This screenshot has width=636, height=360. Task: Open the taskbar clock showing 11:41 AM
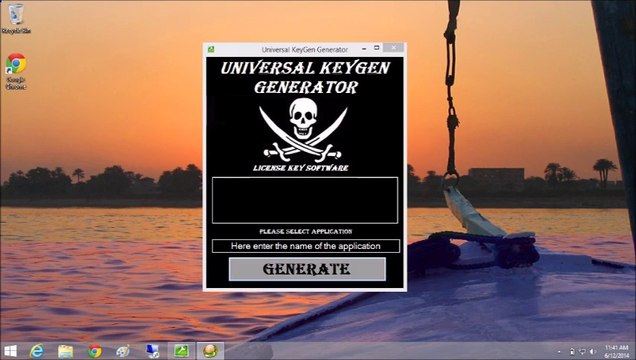pyautogui.click(x=617, y=351)
